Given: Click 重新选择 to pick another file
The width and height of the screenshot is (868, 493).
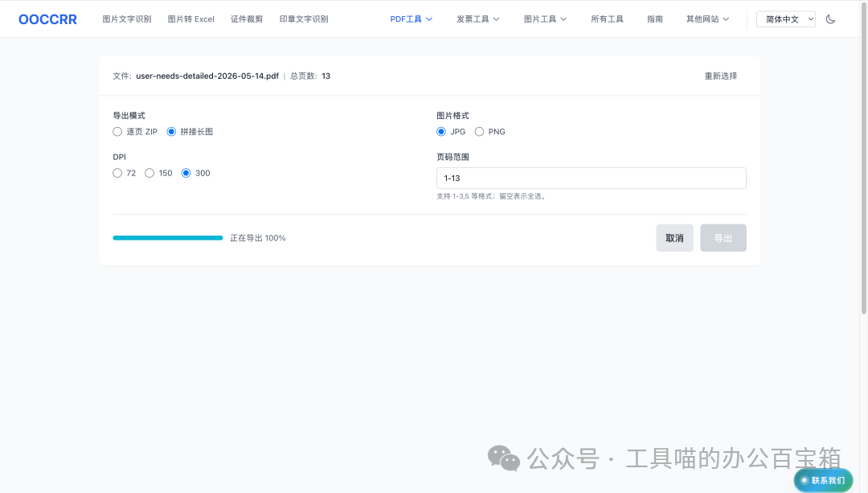Looking at the screenshot, I should point(721,76).
